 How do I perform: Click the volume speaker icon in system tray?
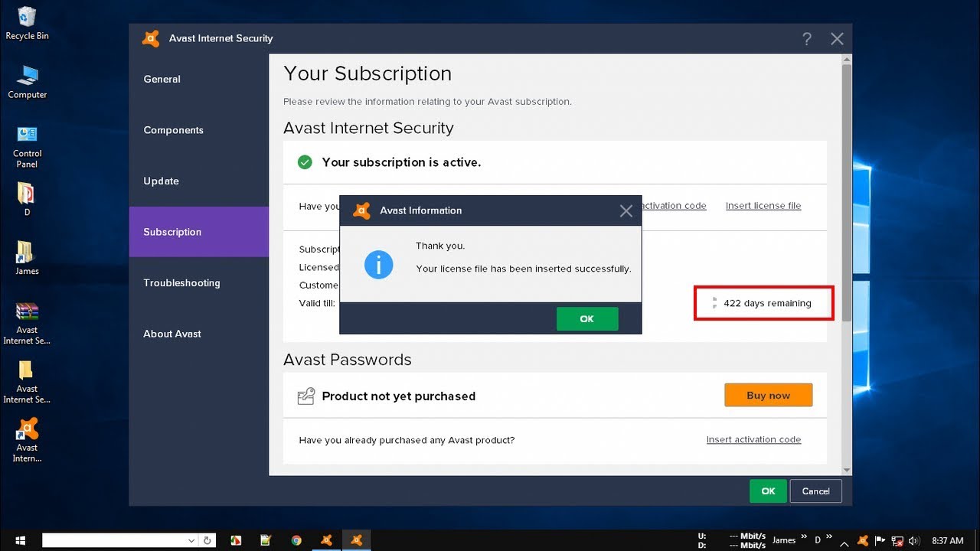(x=915, y=540)
